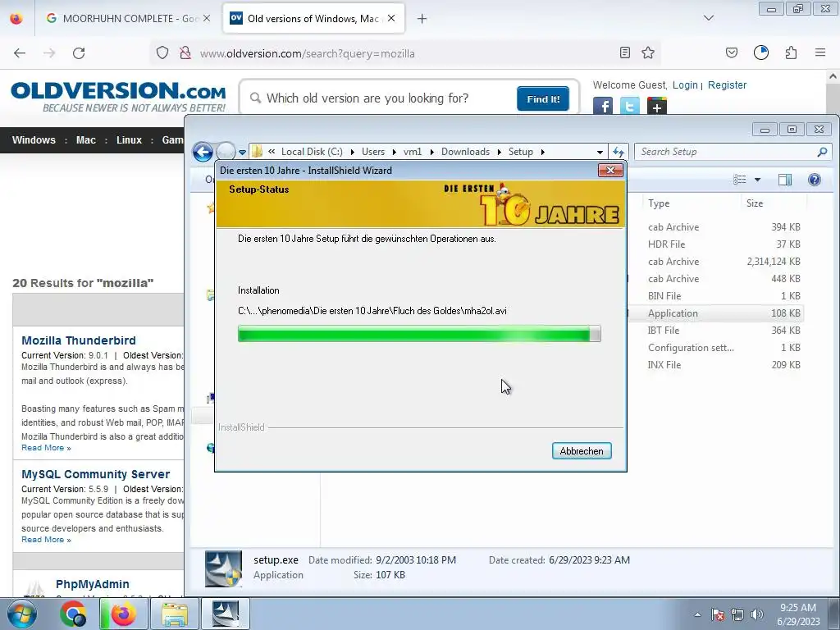Click the Login link
840x630 pixels.
[x=685, y=85]
